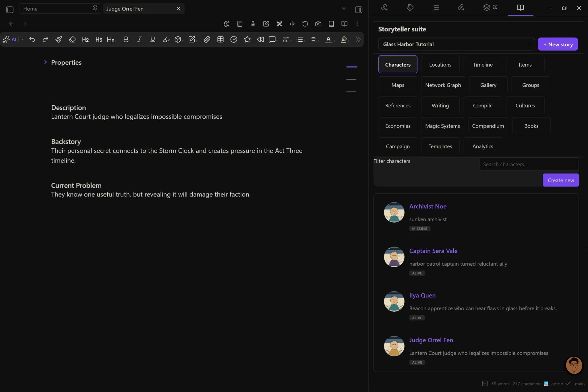Click the calculator icon in the note header
Image resolution: width=588 pixels, height=392 pixels.
tap(240, 24)
